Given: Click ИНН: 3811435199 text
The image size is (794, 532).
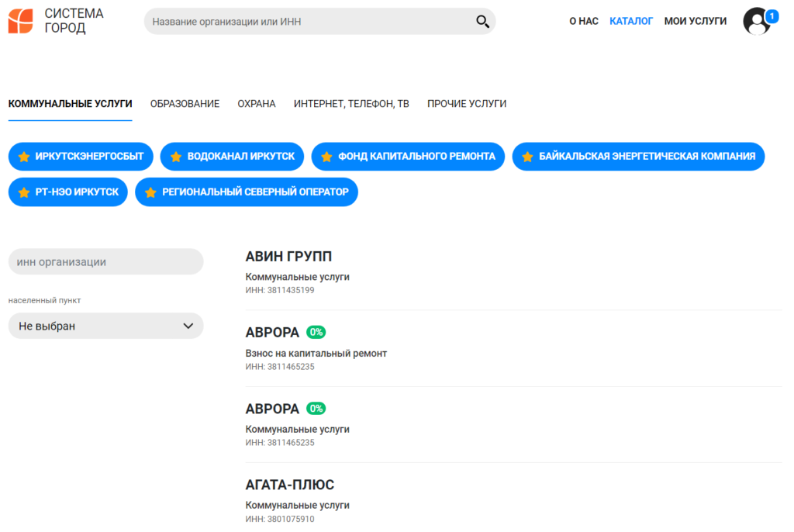Looking at the screenshot, I should 280,290.
